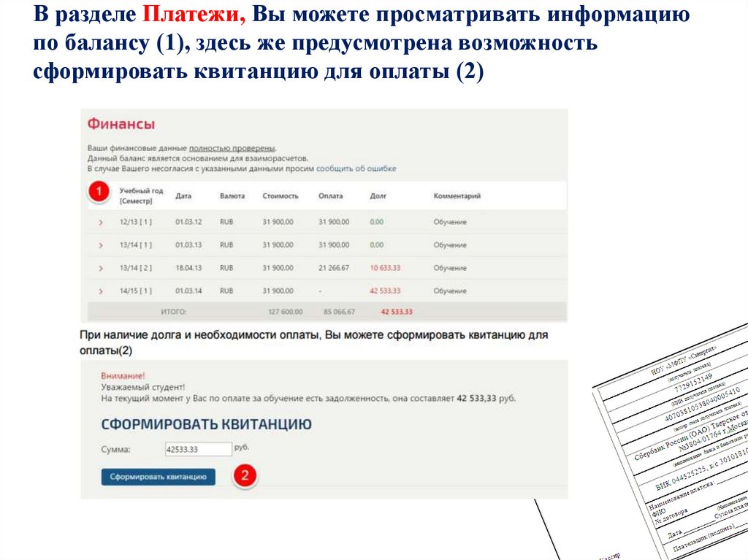Click the 'Сформировать квитанцию' button
Viewport: 748px width, 560px height.
158,477
